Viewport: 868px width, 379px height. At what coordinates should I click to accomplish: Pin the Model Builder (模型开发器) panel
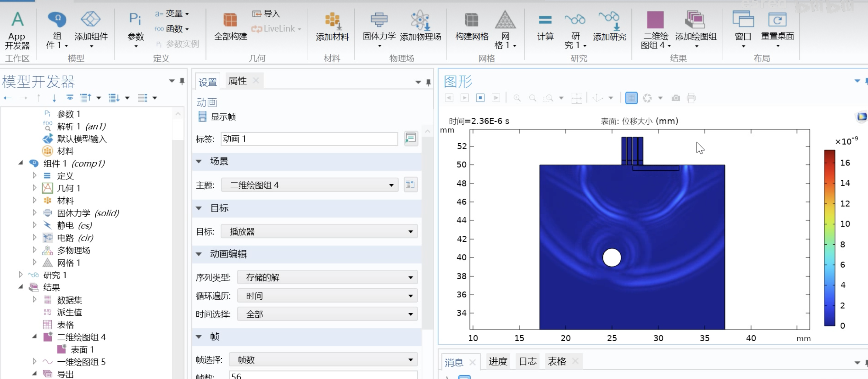click(182, 81)
